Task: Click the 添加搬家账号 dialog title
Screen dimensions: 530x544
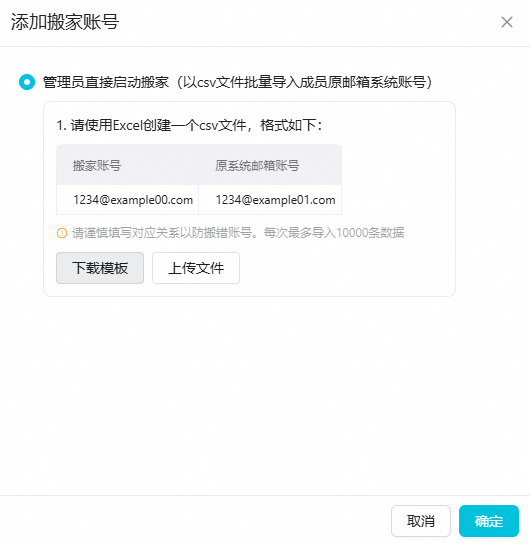Action: (x=65, y=22)
